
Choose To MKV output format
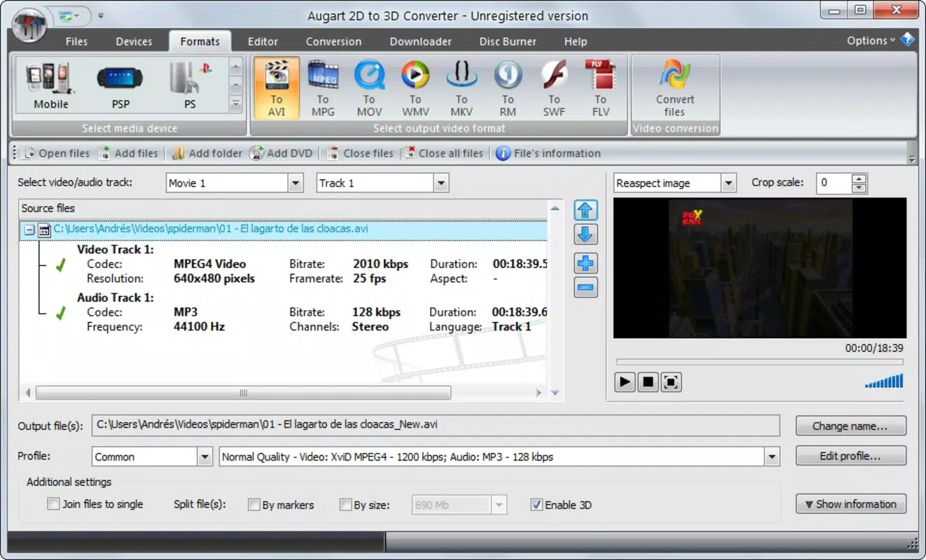point(462,88)
